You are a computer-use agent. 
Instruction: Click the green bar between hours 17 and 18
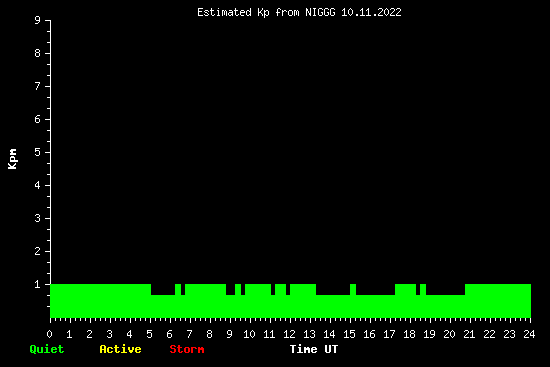[x=405, y=301]
